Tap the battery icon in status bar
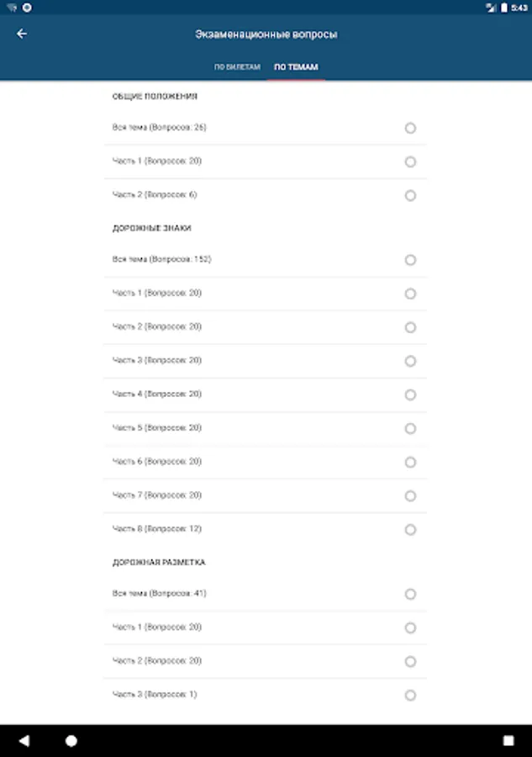 coord(503,8)
